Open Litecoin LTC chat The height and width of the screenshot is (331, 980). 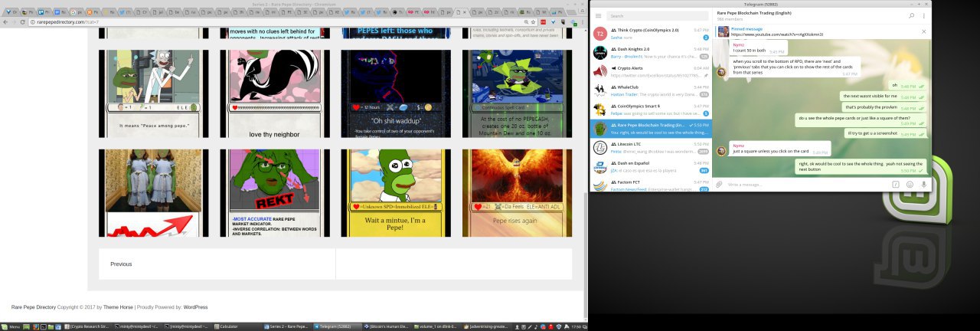(650, 148)
